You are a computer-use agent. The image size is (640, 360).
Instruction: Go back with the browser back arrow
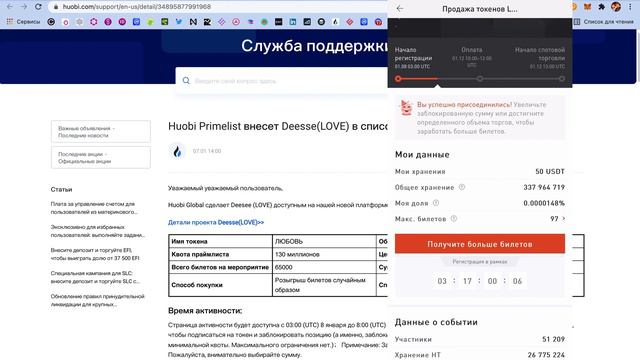10,7
